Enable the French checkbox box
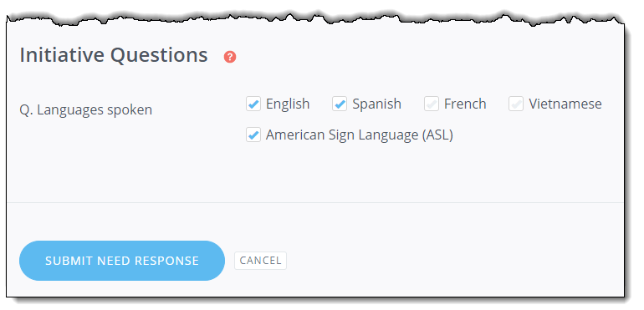The height and width of the screenshot is (310, 644). 432,104
